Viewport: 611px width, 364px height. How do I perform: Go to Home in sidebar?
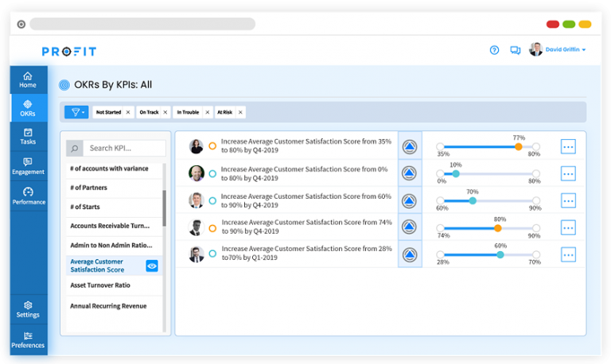[x=28, y=79]
